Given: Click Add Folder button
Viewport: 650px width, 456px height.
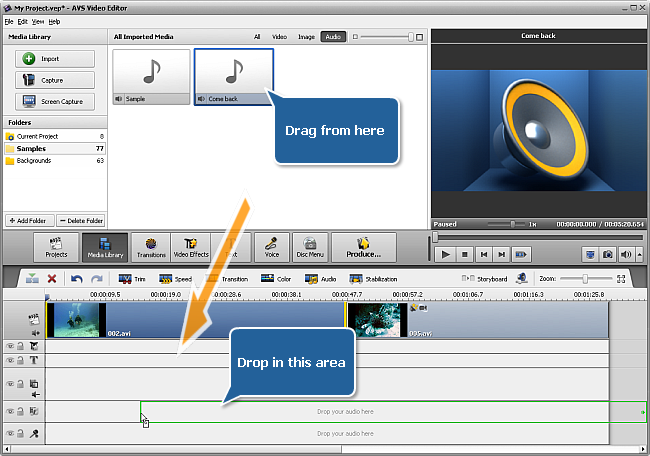Looking at the screenshot, I should point(29,221).
